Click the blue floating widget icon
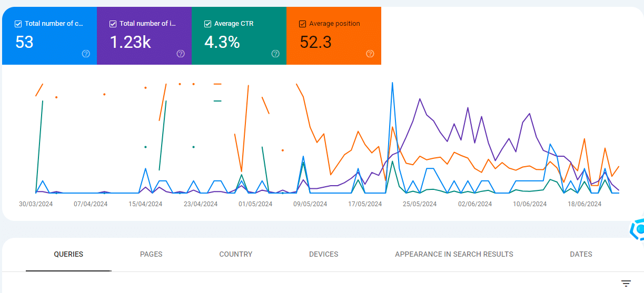 [639, 230]
